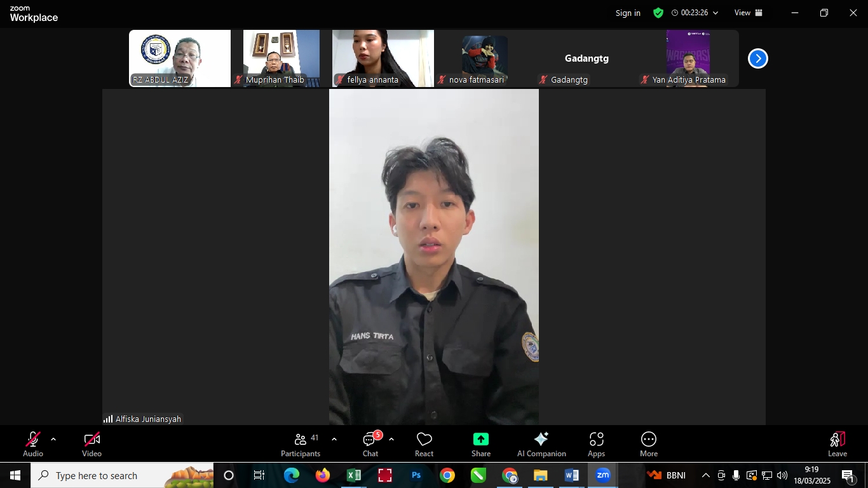
Task: Show the Participants list
Action: pos(301,444)
